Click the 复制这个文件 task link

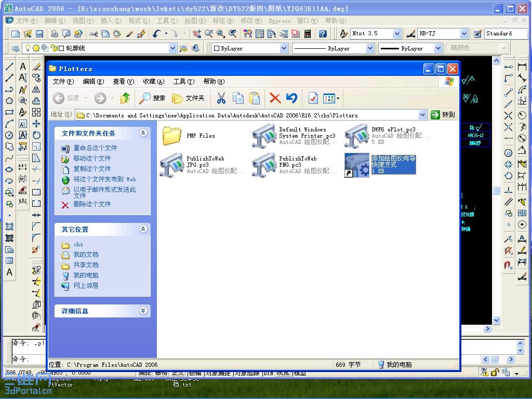pyautogui.click(x=92, y=169)
